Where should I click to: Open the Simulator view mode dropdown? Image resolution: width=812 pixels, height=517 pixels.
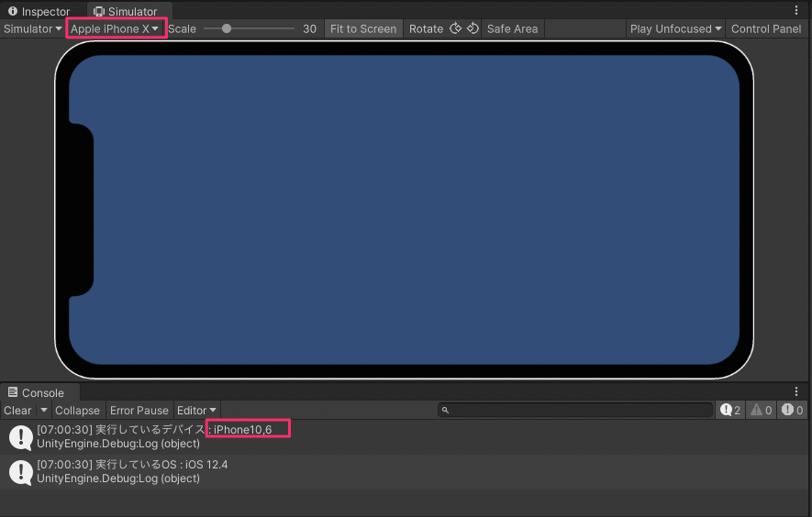(x=33, y=29)
